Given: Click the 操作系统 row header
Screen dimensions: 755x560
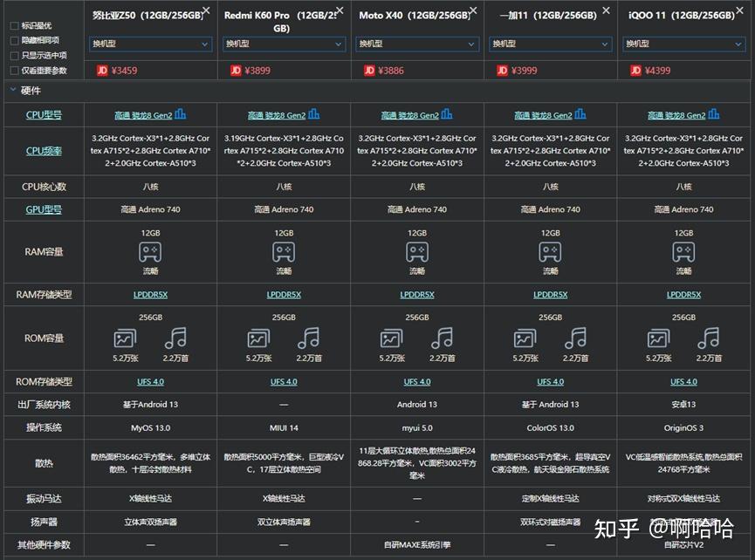Looking at the screenshot, I should click(x=44, y=427).
